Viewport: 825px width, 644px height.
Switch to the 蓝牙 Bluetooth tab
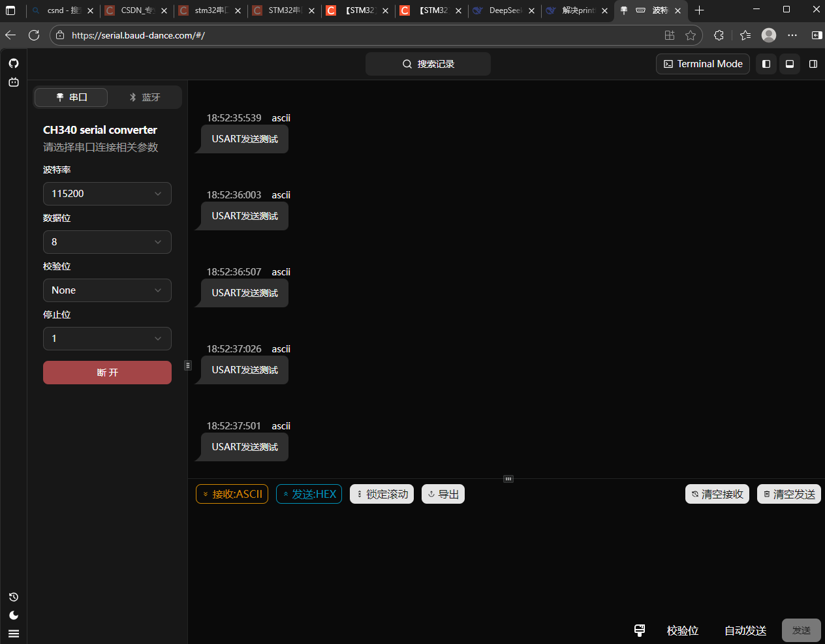point(144,97)
